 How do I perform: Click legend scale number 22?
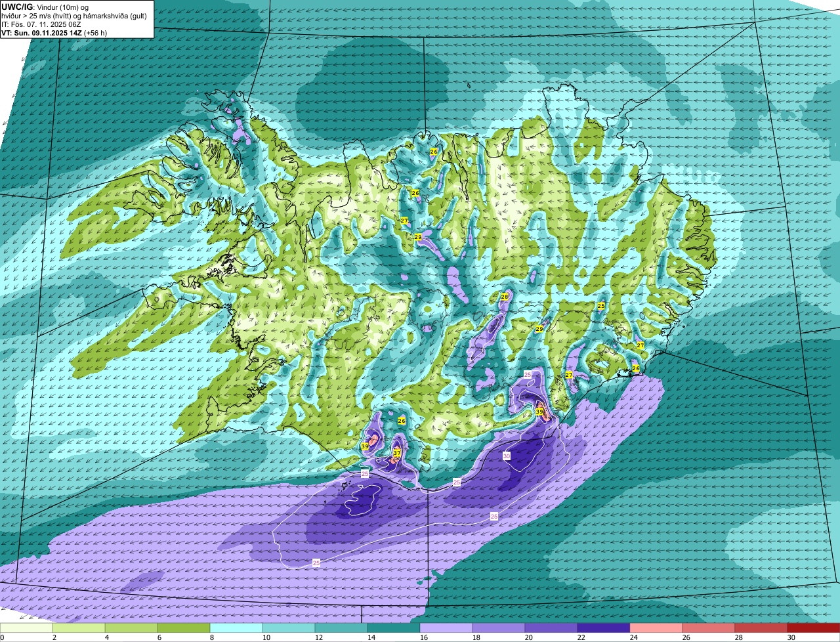[x=581, y=637]
